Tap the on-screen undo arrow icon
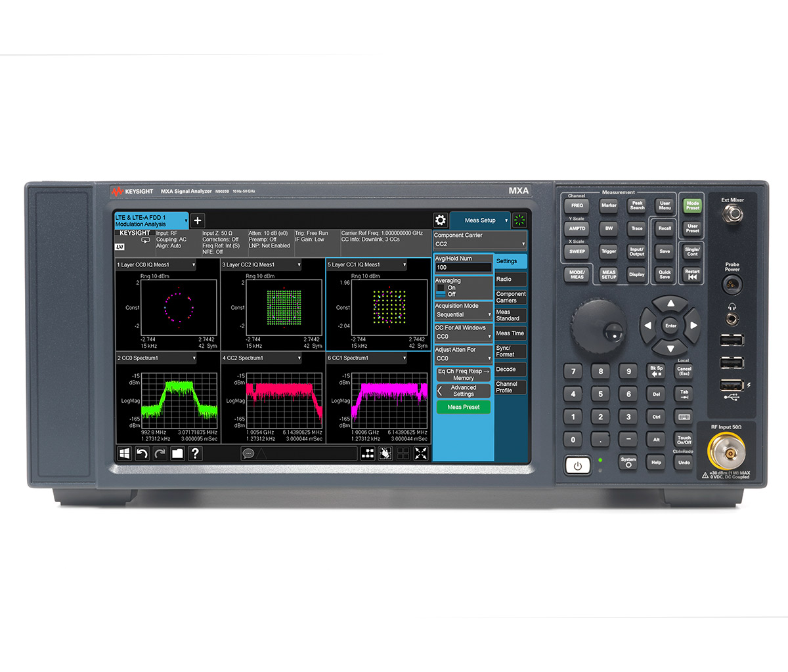Screen dimensions: 788x672 click(x=142, y=453)
